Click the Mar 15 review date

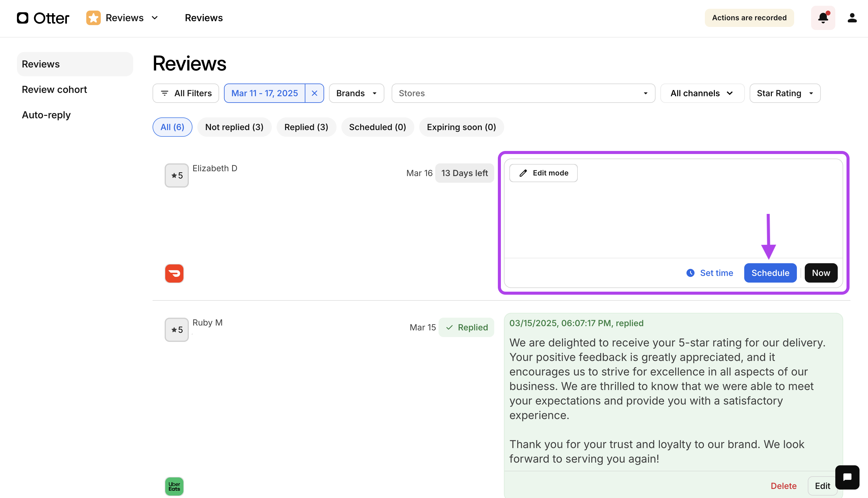click(422, 327)
